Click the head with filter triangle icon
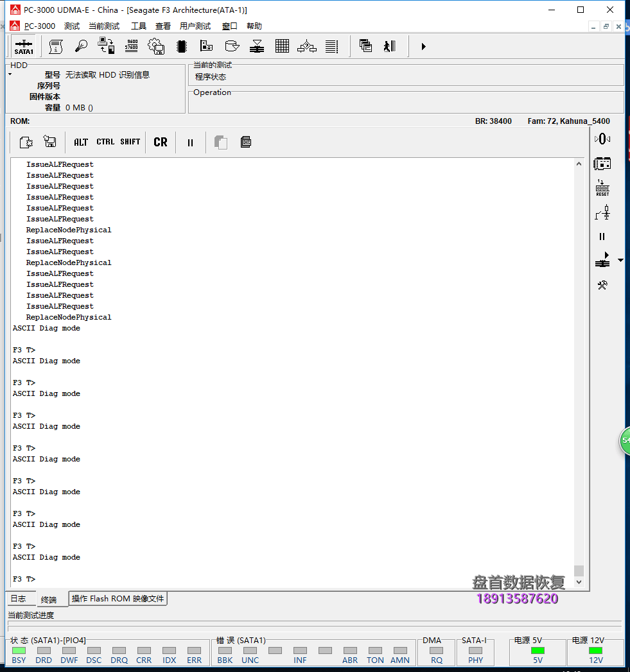The height and width of the screenshot is (672, 630). 257,46
